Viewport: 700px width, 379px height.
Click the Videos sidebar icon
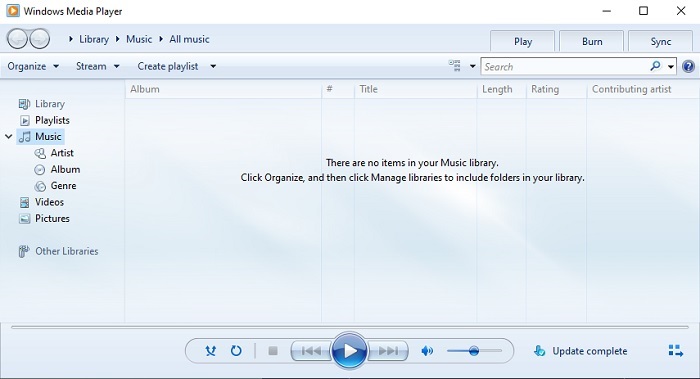[x=25, y=203]
